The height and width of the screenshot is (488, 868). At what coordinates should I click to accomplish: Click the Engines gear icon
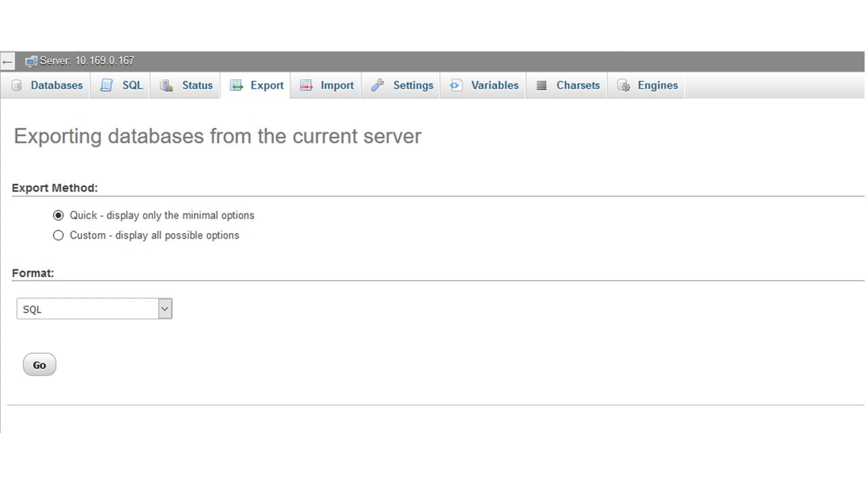pyautogui.click(x=623, y=85)
